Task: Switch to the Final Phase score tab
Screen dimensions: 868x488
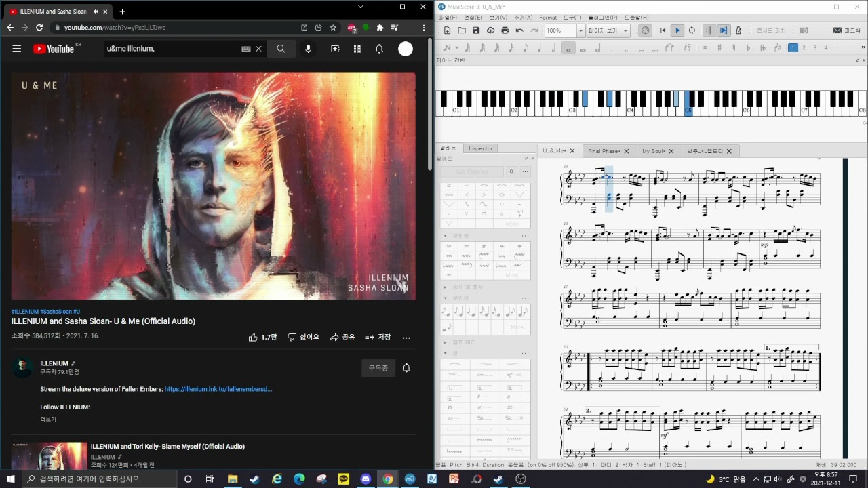Action: [x=604, y=151]
